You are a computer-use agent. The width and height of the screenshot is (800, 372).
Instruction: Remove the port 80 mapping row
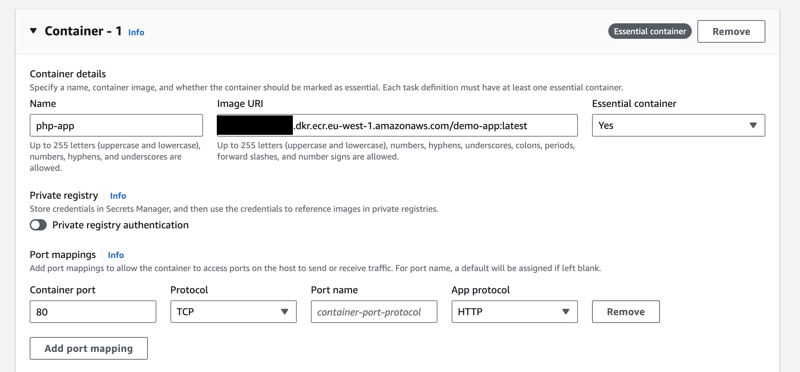tap(626, 312)
